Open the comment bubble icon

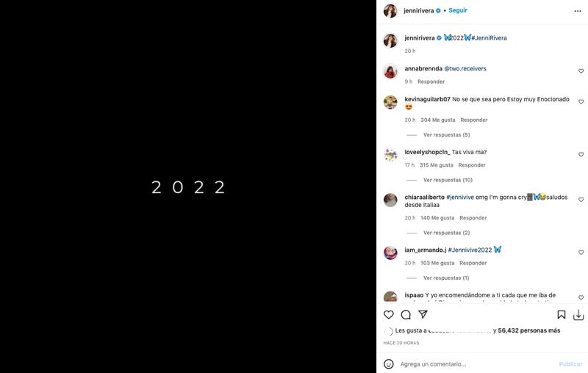click(406, 314)
